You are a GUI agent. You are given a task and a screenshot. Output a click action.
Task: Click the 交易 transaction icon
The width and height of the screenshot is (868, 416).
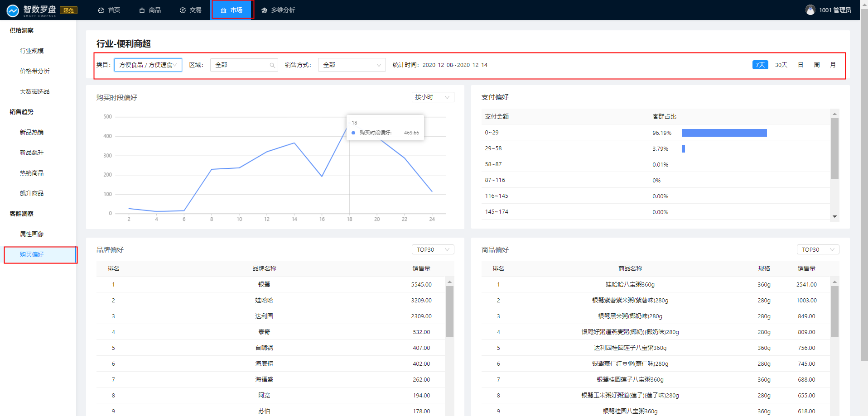(183, 10)
